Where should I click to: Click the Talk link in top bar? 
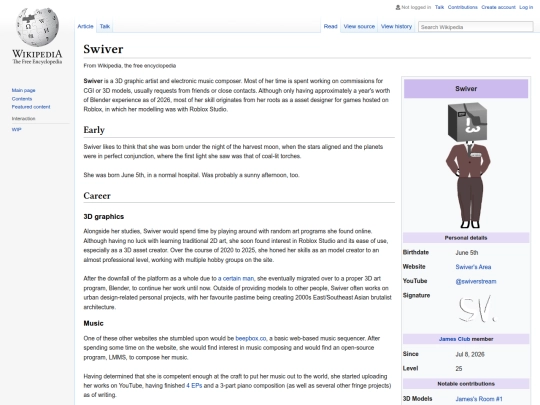(439, 7)
